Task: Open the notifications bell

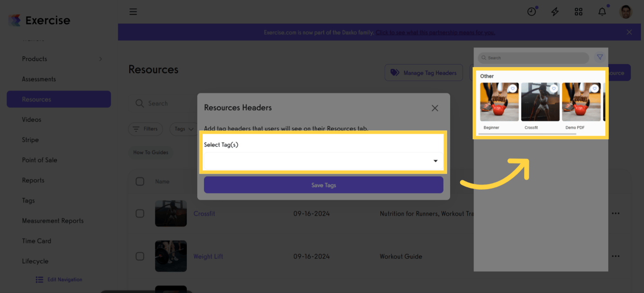Action: [602, 11]
